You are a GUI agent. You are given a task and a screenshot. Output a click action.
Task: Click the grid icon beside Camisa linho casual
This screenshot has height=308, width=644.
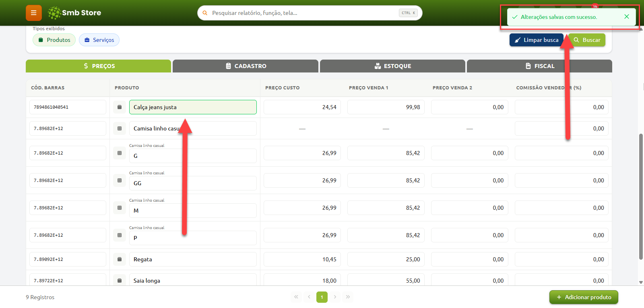pos(120,128)
